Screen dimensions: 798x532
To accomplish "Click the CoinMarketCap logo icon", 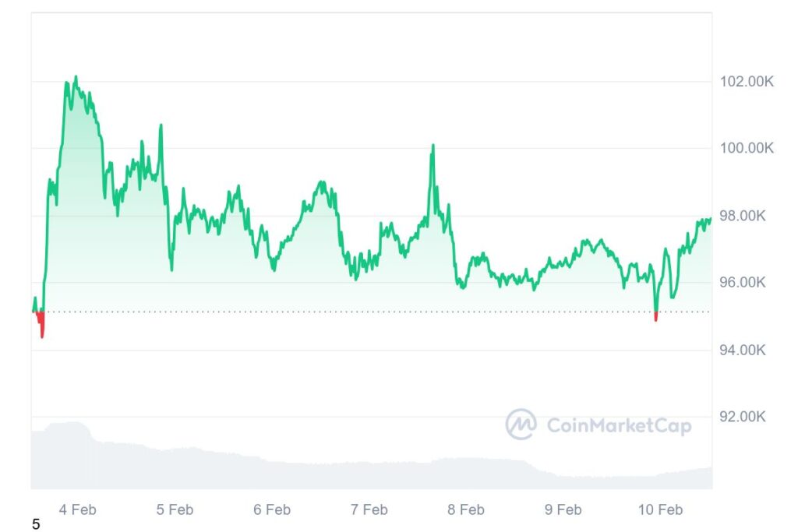I will point(521,425).
